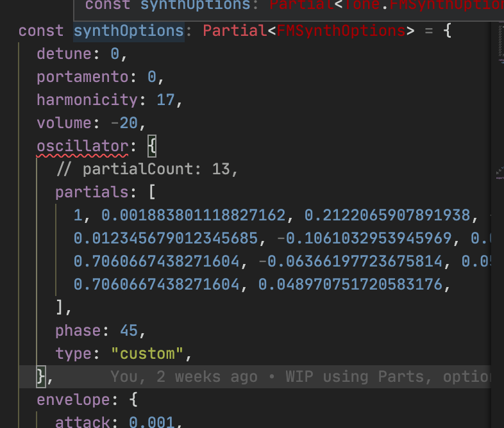Click the partials property name
The height and width of the screenshot is (428, 504).
tap(92, 192)
